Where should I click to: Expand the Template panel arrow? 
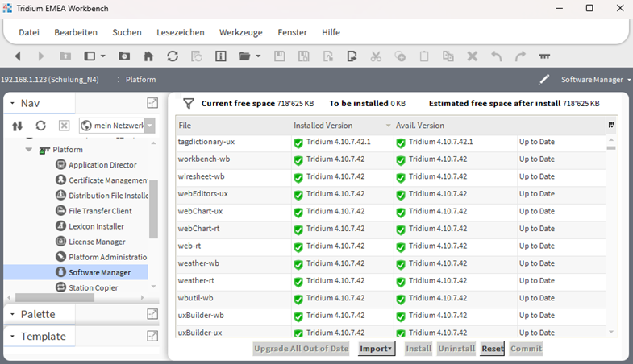coord(12,336)
